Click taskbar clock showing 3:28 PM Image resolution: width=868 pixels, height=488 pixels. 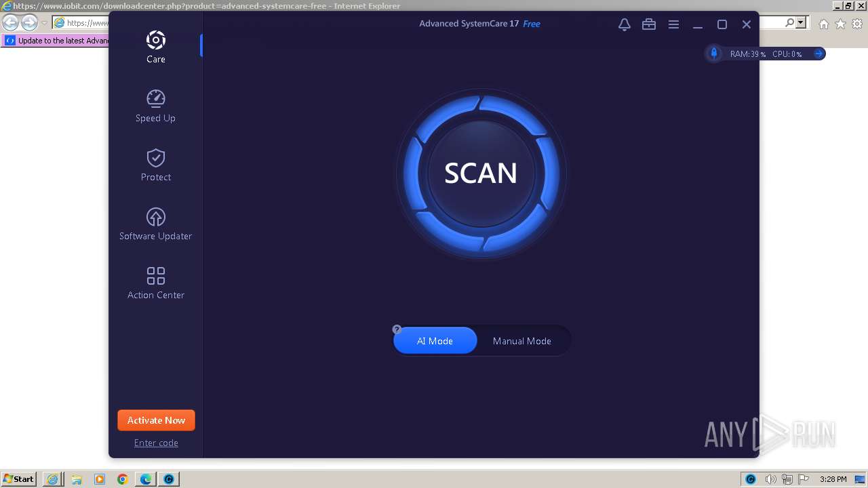833,479
